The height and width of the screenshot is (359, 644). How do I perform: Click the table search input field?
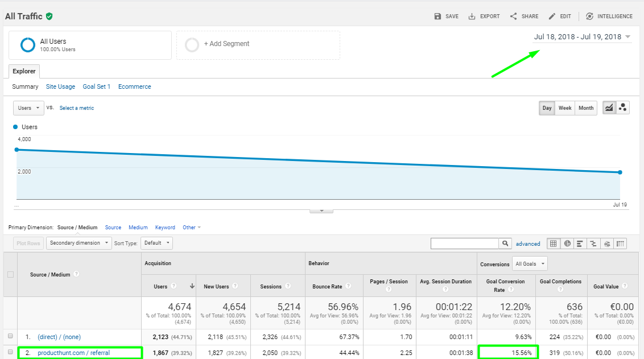[465, 243]
